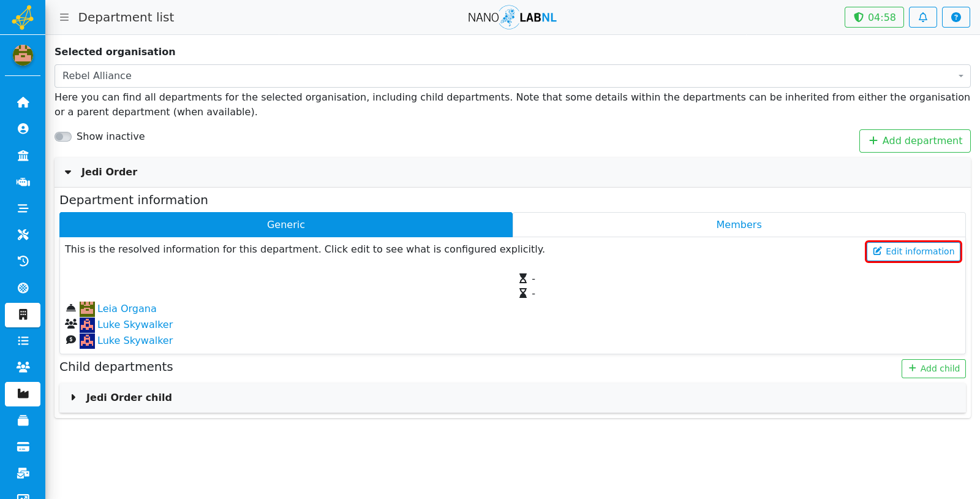Open the stacked box icon in the sidebar
980x499 pixels.
point(23,421)
